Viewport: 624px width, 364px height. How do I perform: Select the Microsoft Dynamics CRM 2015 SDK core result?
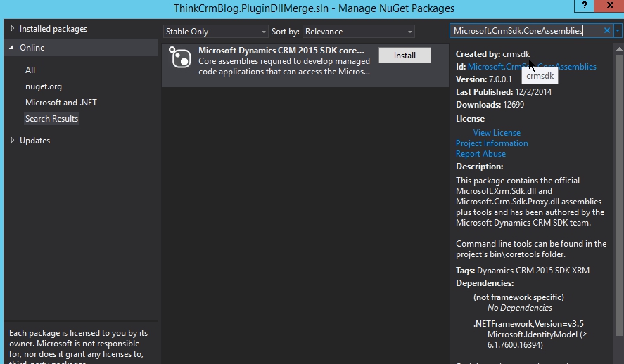(305, 65)
